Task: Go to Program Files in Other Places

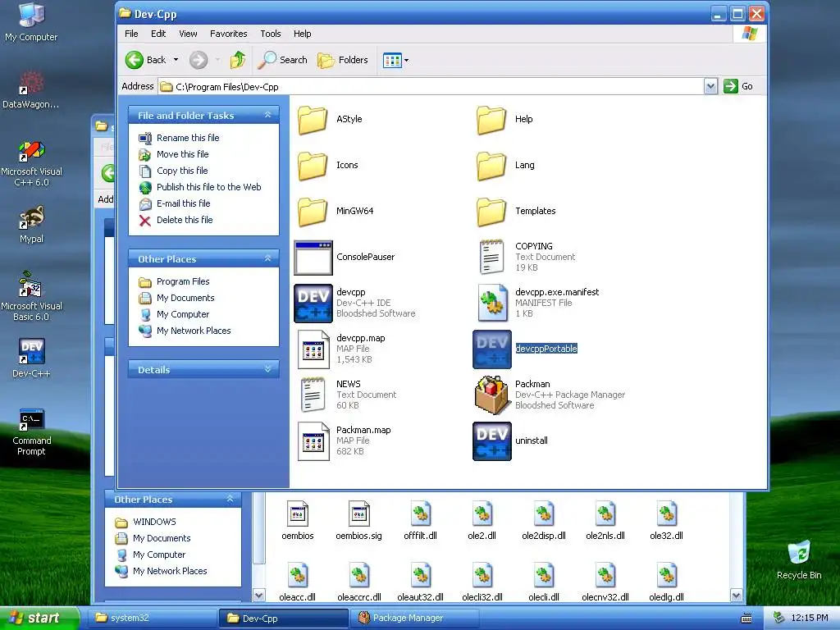Action: point(183,282)
